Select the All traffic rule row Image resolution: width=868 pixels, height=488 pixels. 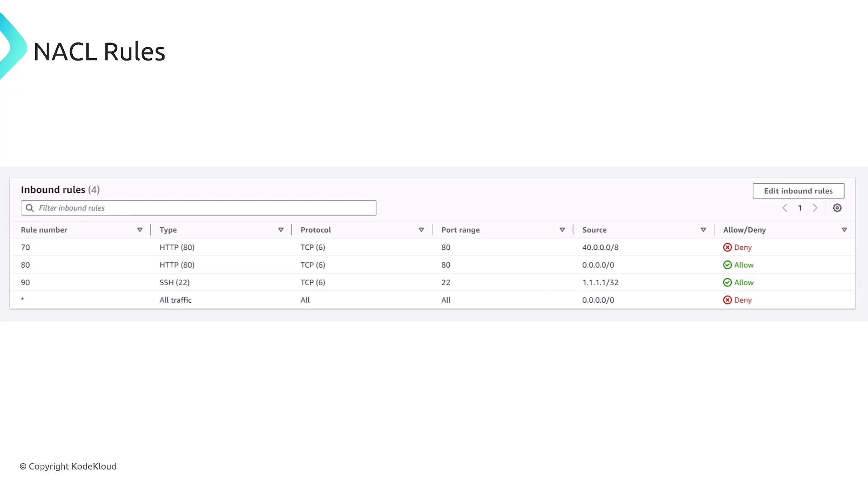tap(175, 300)
